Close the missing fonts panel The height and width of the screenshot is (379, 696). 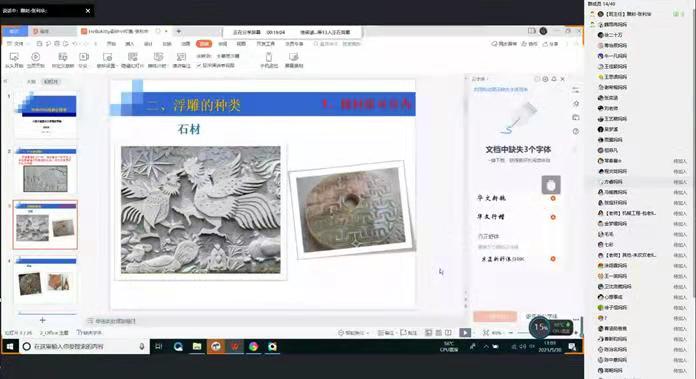(x=562, y=79)
